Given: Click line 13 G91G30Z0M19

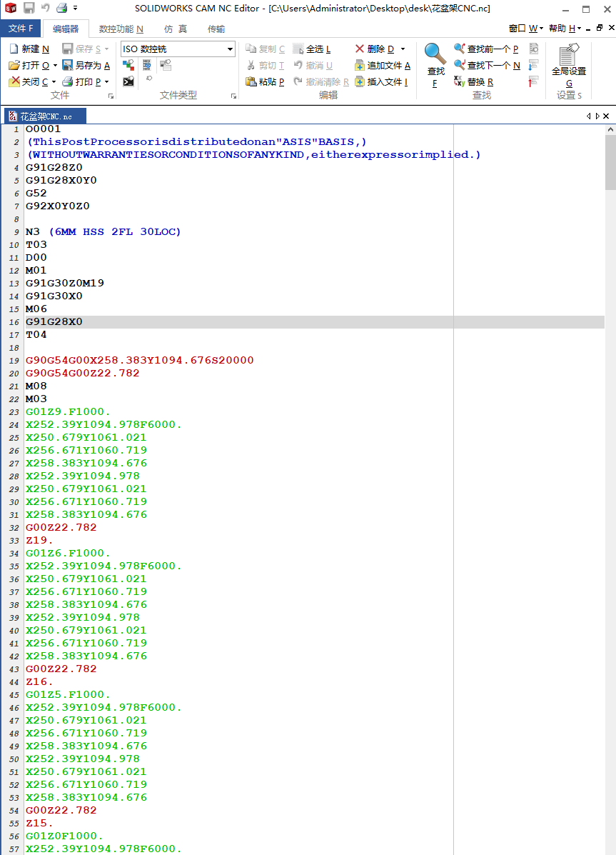Looking at the screenshot, I should tap(64, 283).
